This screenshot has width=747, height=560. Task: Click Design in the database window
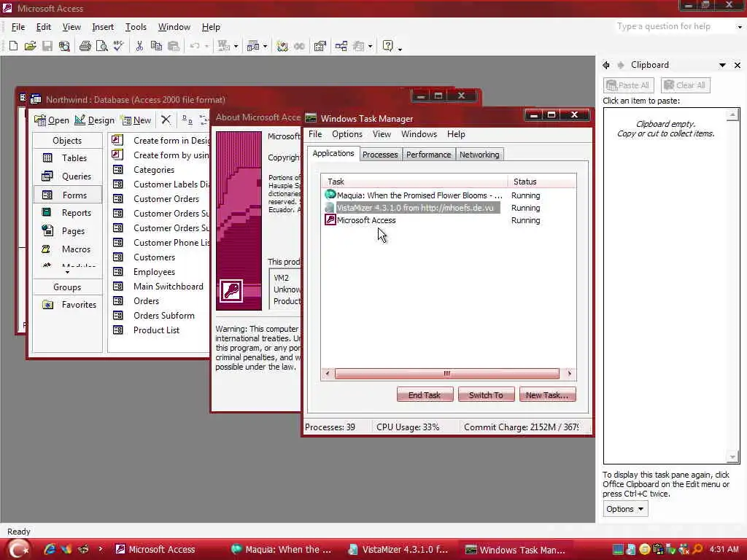(x=94, y=120)
